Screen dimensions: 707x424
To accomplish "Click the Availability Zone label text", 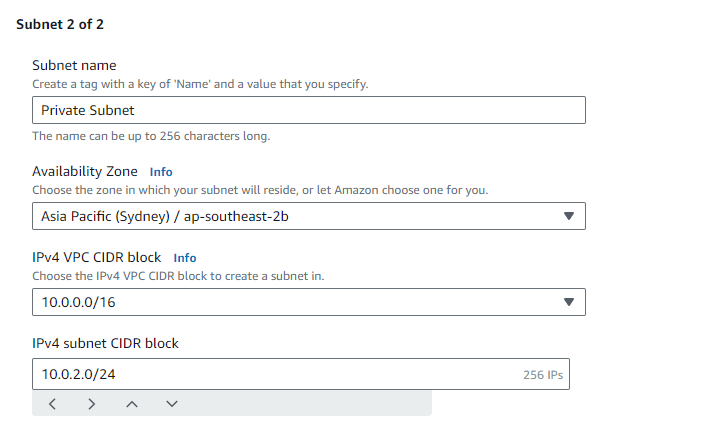I will [85, 171].
